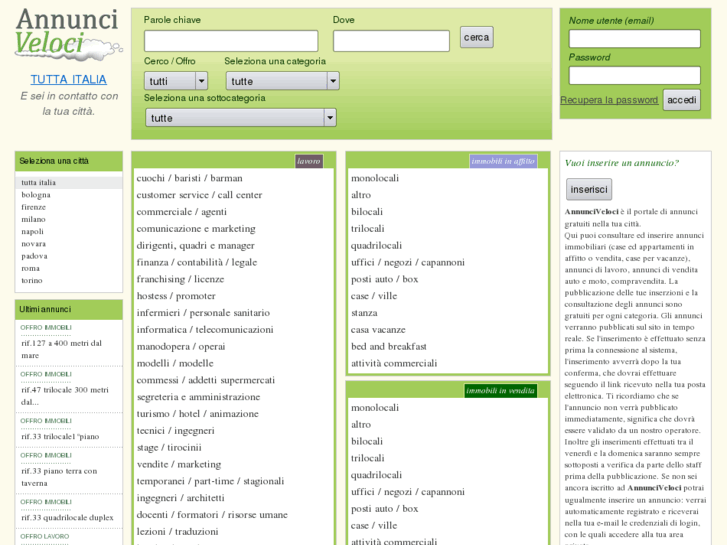Open customer service / call center listings

199,195
